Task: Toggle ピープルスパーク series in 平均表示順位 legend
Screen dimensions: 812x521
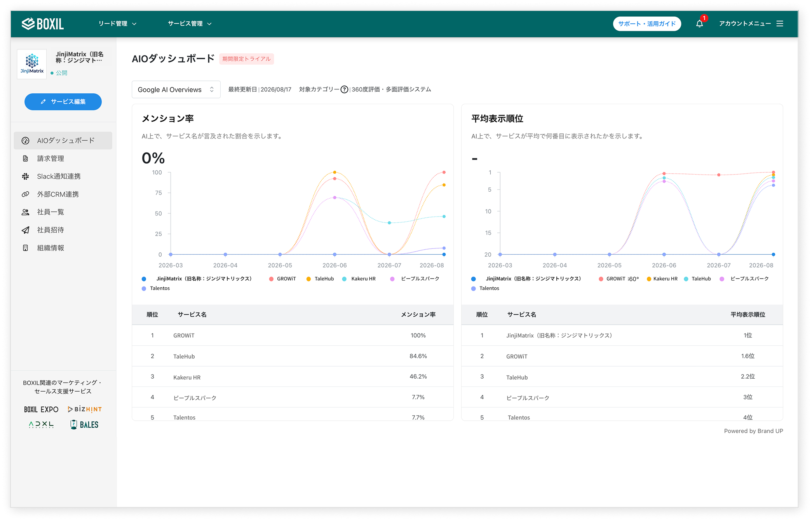Action: (x=744, y=279)
